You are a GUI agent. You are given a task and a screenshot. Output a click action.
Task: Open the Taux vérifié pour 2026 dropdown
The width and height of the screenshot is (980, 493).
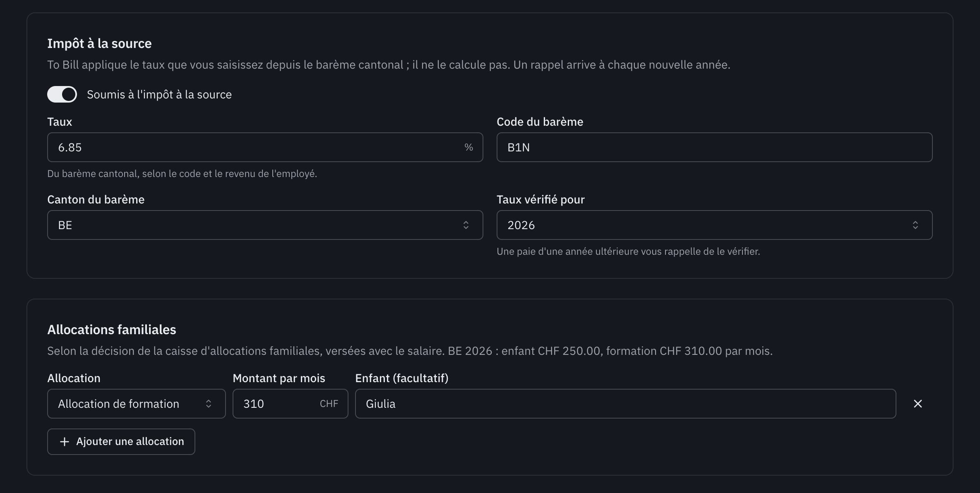(714, 225)
